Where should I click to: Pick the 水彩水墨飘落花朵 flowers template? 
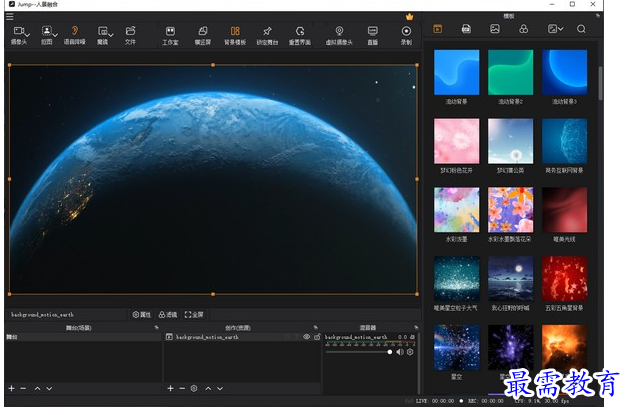click(x=511, y=210)
